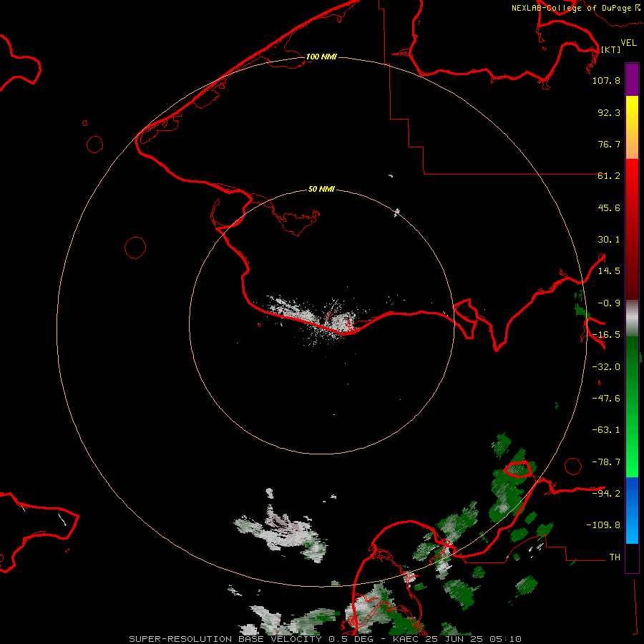Select the 76.7 velocity scale value
The height and width of the screenshot is (644, 644).
(609, 144)
